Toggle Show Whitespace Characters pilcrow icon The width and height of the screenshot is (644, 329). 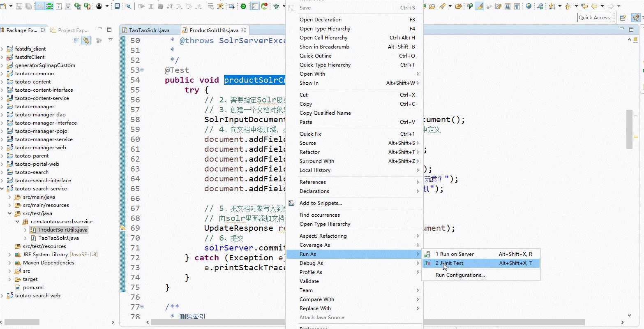[x=517, y=6]
